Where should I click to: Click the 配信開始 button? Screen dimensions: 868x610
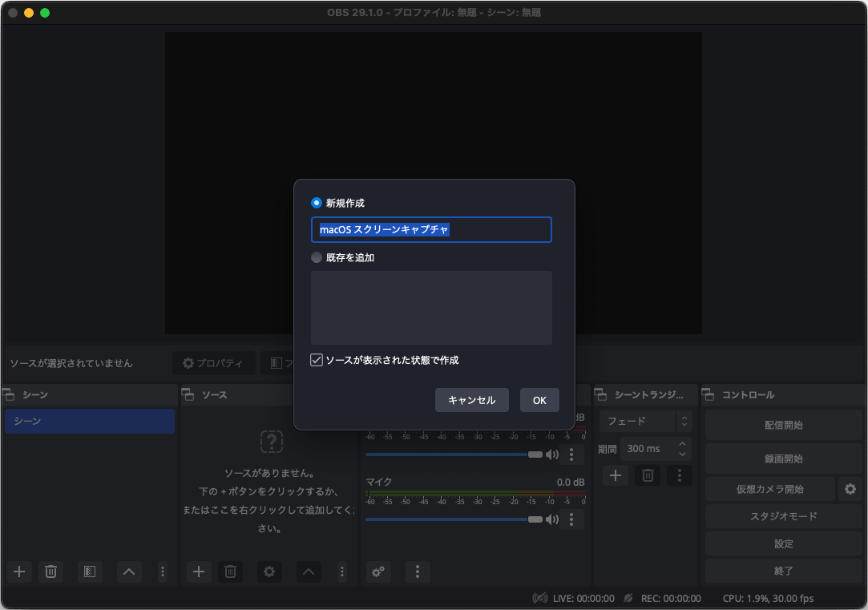(x=783, y=425)
